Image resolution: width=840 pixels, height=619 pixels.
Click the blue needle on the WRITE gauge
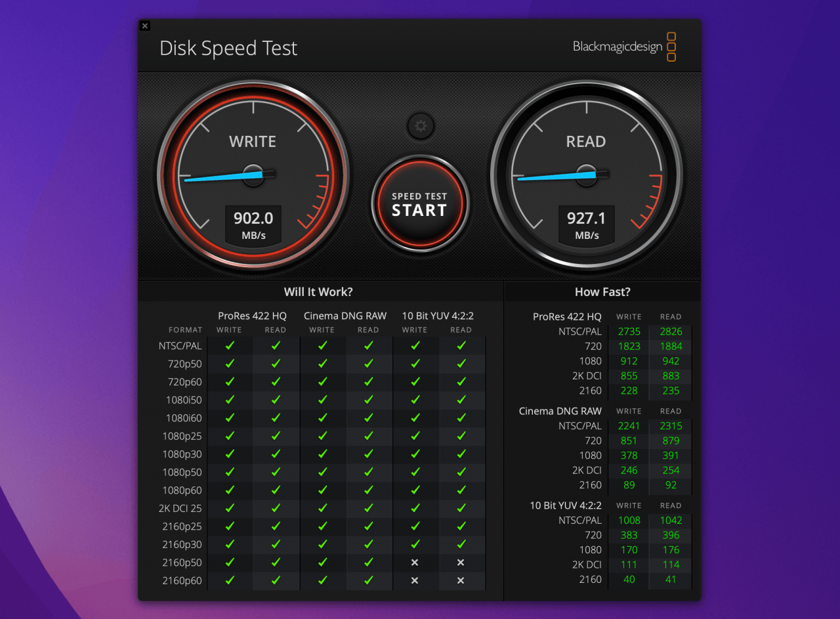click(224, 176)
